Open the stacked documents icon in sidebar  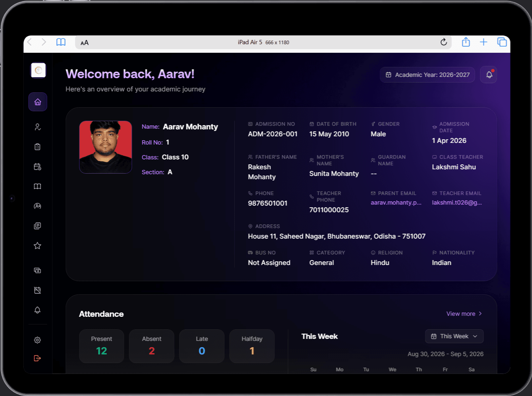pos(38,226)
